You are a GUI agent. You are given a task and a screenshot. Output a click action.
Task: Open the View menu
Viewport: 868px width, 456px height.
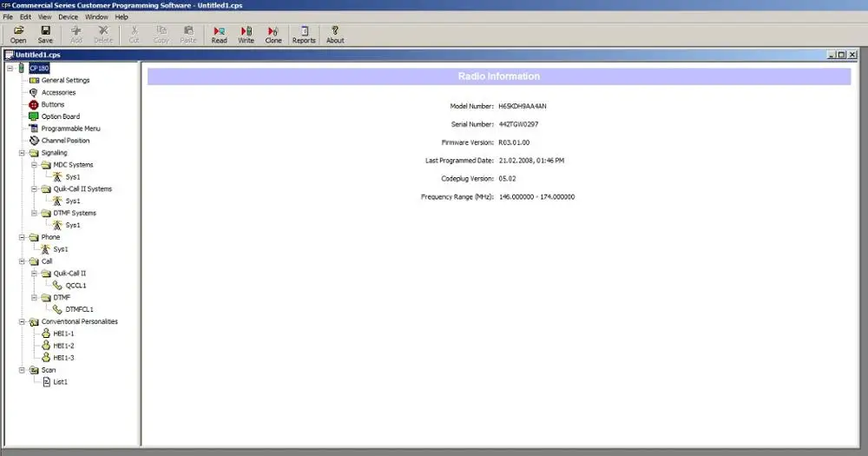45,17
